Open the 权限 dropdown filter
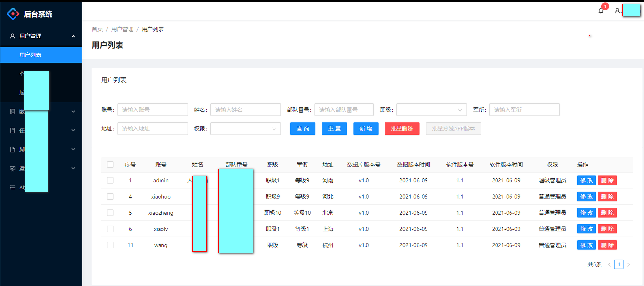The width and height of the screenshot is (644, 286). point(245,128)
